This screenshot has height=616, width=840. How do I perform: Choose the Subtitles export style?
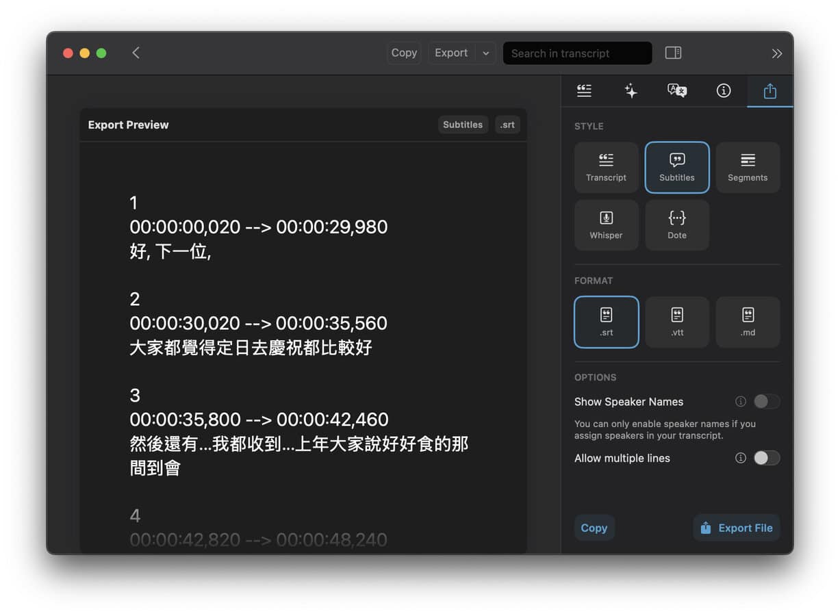676,168
